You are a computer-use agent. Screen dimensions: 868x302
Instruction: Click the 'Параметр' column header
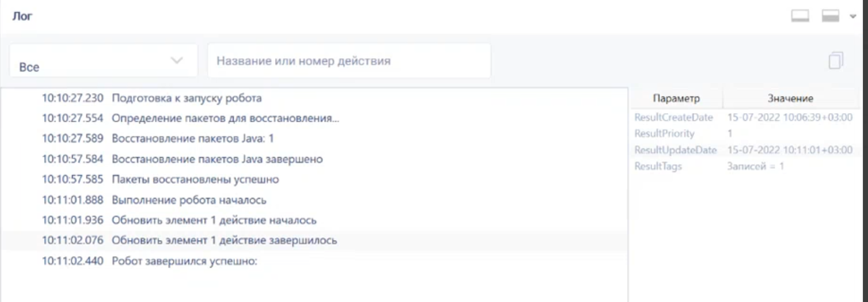[x=676, y=99]
